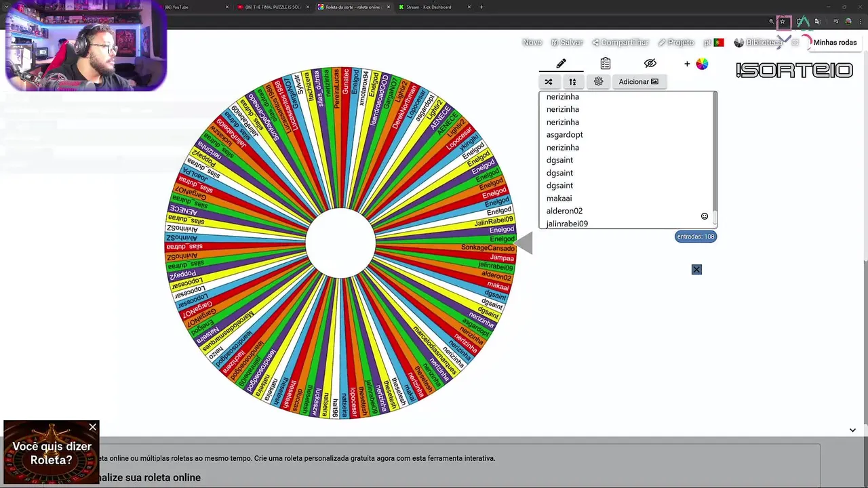Switch to THE FINAL PUZZLE IS SOLVED tab
868x488 pixels.
coord(273,7)
